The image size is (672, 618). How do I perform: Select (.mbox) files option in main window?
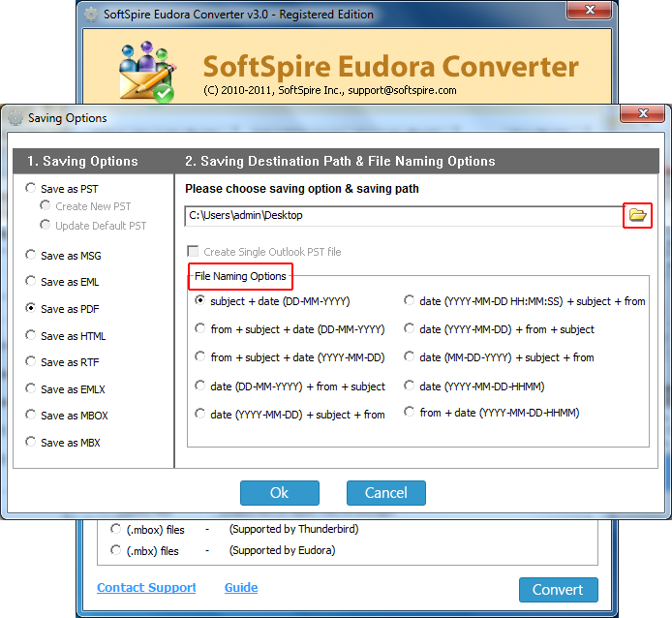coord(116,529)
